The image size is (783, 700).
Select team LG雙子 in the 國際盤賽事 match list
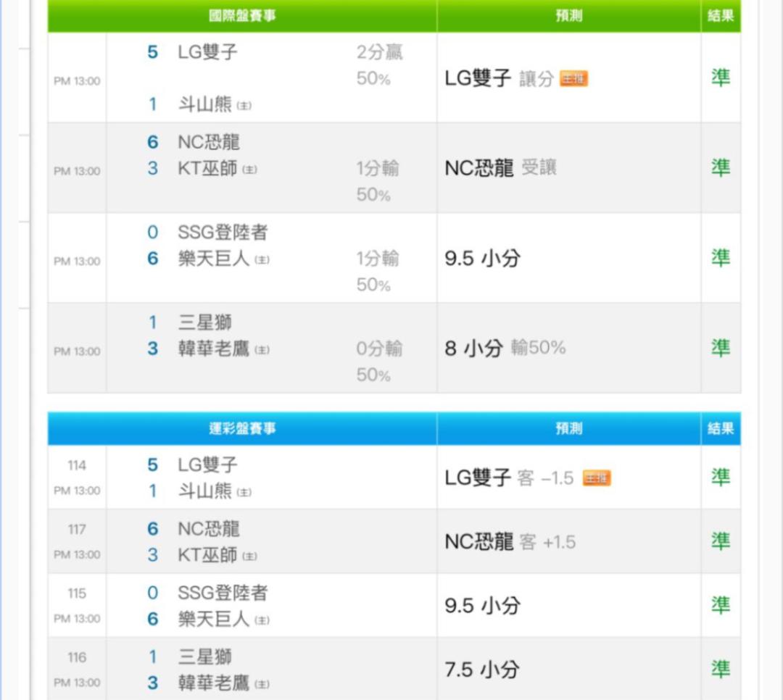[208, 52]
